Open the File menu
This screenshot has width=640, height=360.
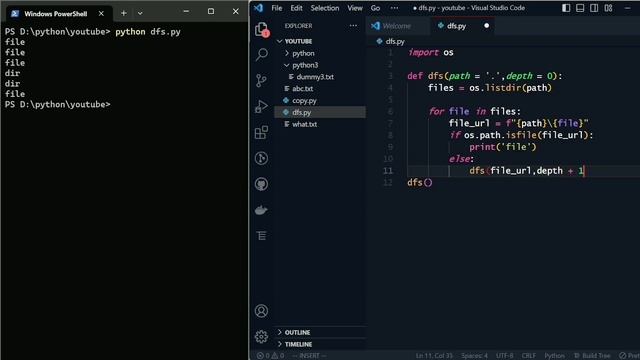pos(276,8)
